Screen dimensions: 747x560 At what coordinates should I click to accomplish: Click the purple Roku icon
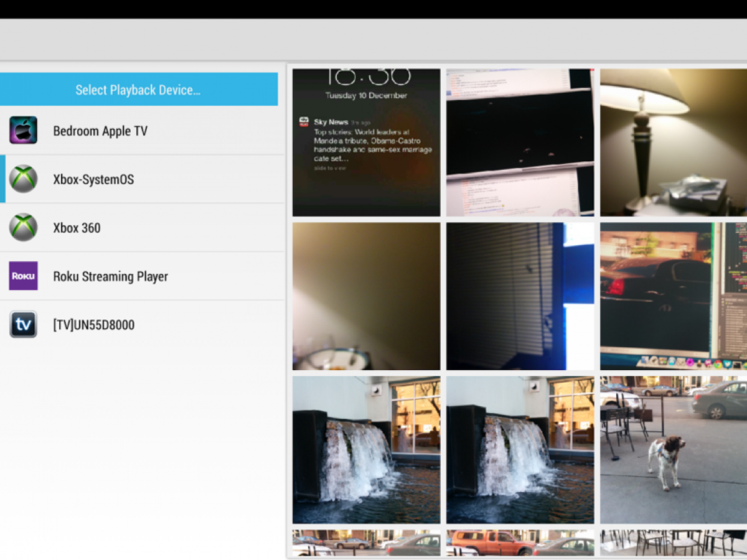coord(23,276)
